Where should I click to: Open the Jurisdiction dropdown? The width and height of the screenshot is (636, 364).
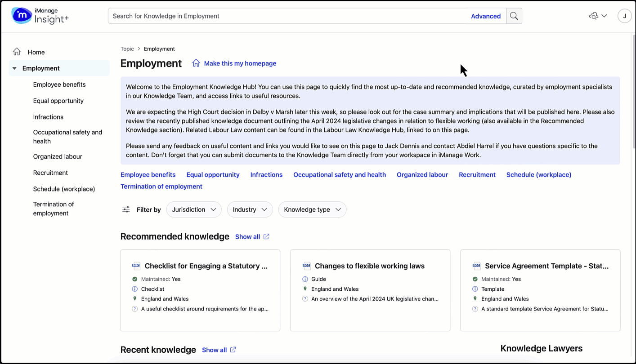pos(194,209)
